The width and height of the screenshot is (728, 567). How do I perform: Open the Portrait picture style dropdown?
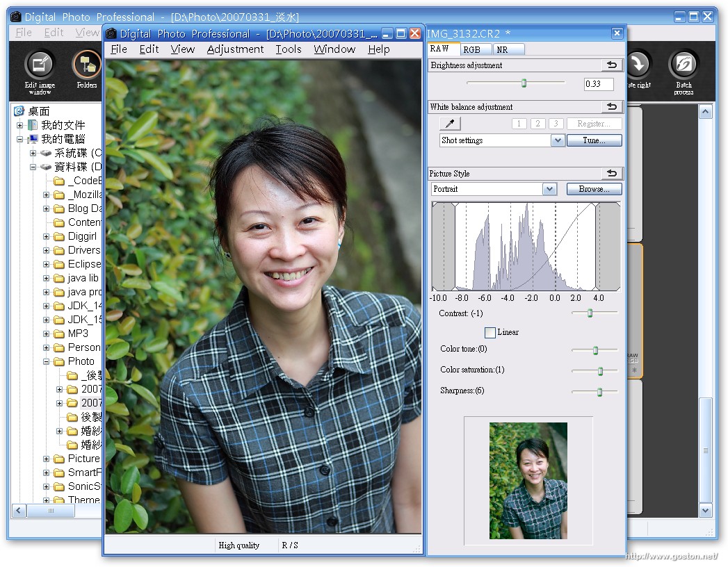550,189
